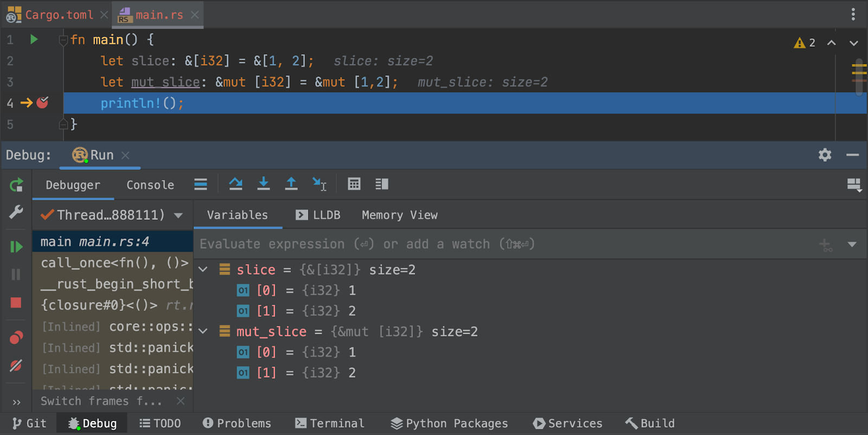
Task: Toggle Mute Breakpoints slashed circle icon
Action: coord(16,366)
